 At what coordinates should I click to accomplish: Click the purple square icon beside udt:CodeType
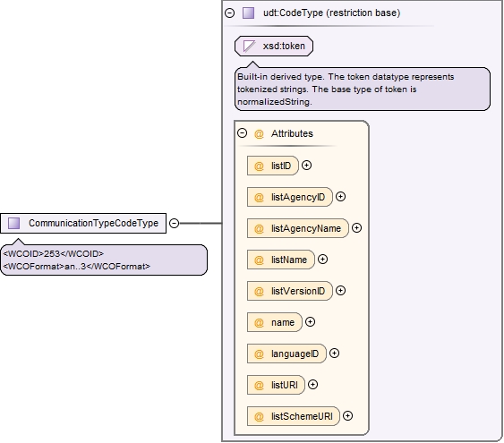click(248, 13)
